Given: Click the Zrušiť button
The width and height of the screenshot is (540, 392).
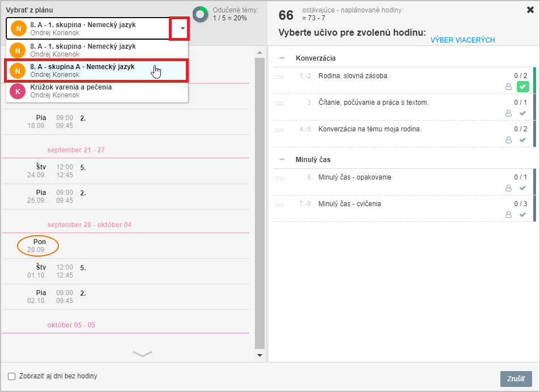Looking at the screenshot, I should [x=516, y=378].
